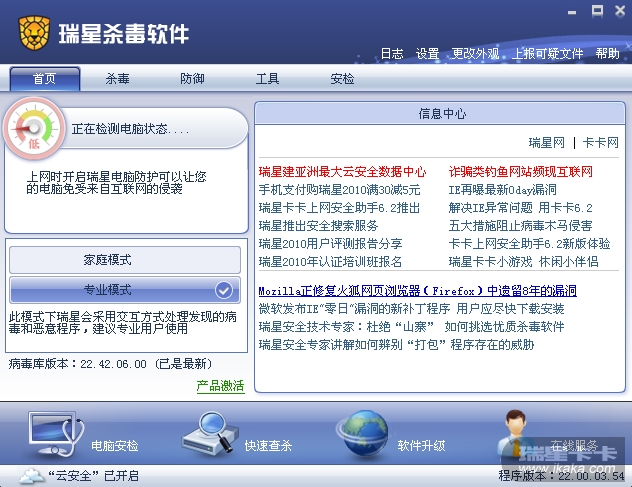Click “云安全”已开启 status text

(x=94, y=476)
